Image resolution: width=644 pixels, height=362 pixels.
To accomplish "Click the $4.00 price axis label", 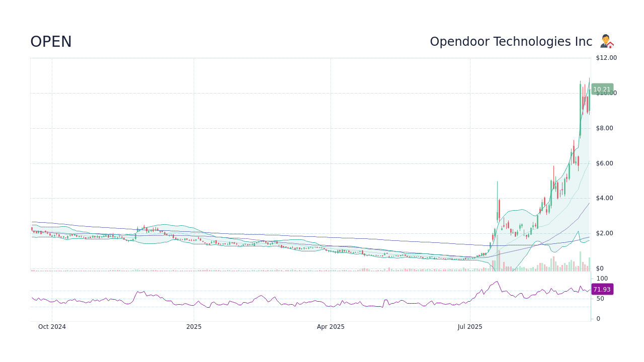I will [x=605, y=198].
